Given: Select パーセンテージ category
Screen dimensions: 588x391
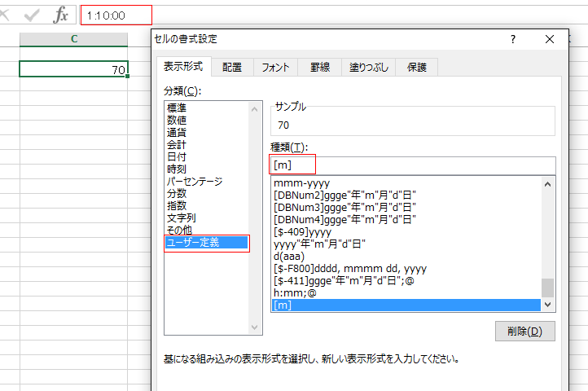Looking at the screenshot, I should click(x=195, y=181).
